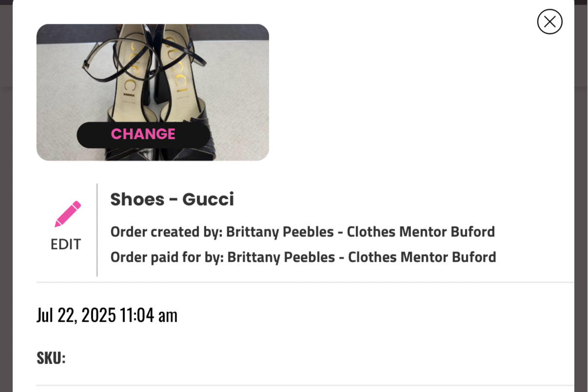Select the "Shoes - Gucci" title
Viewport: 588px width, 392px height.
coord(172,199)
